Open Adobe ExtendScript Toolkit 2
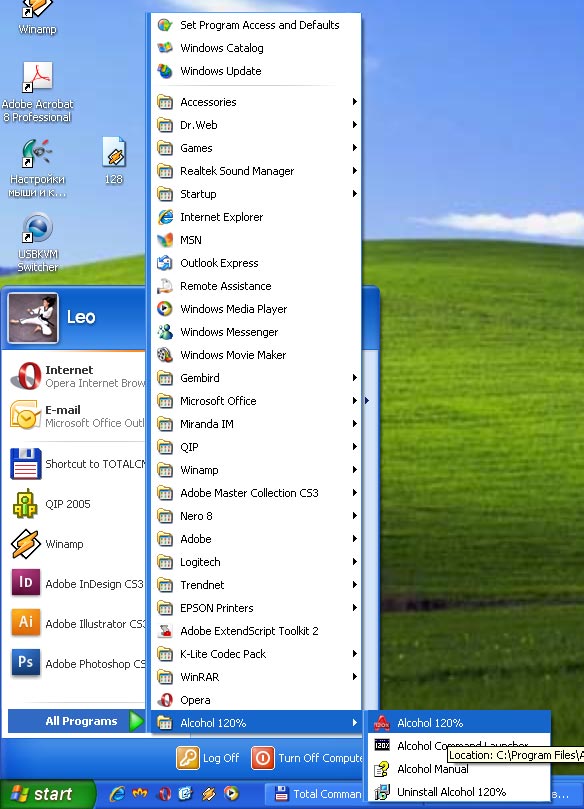This screenshot has height=809, width=584. [256, 631]
